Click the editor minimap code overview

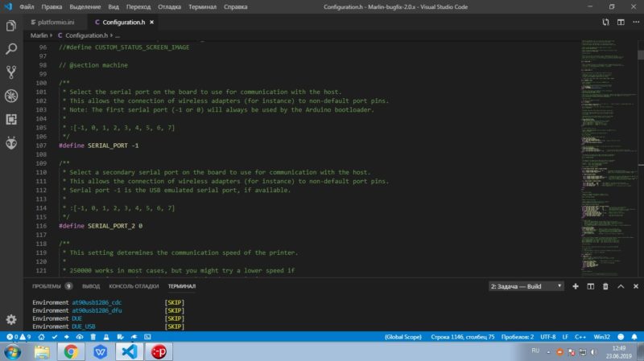pos(609,158)
